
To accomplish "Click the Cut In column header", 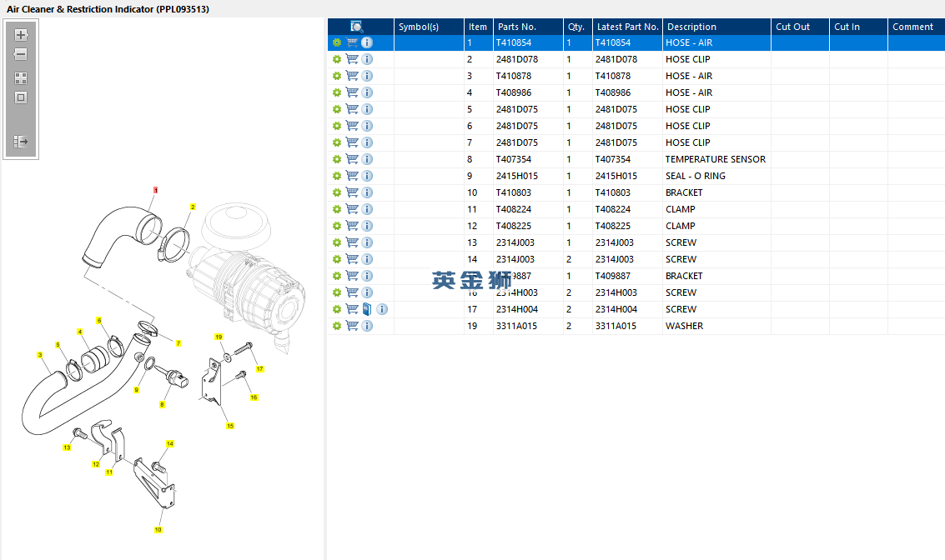I will [x=859, y=27].
